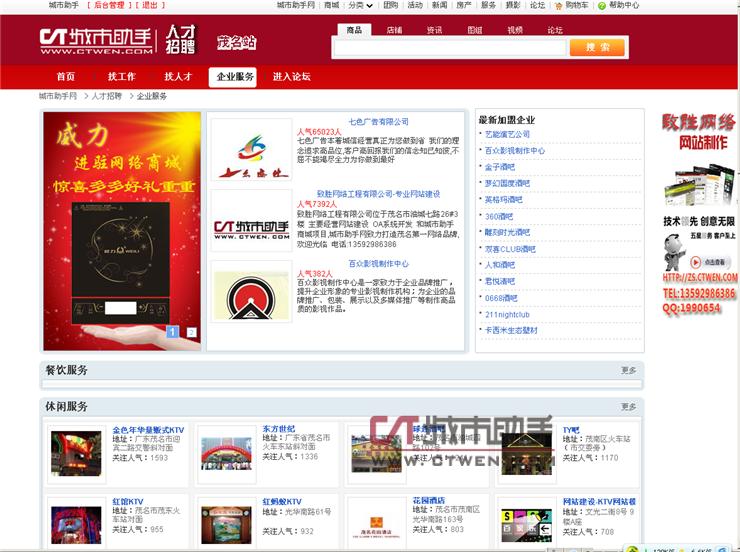The height and width of the screenshot is (552, 740).
Task: Open TY吧 title link
Action: (x=571, y=430)
